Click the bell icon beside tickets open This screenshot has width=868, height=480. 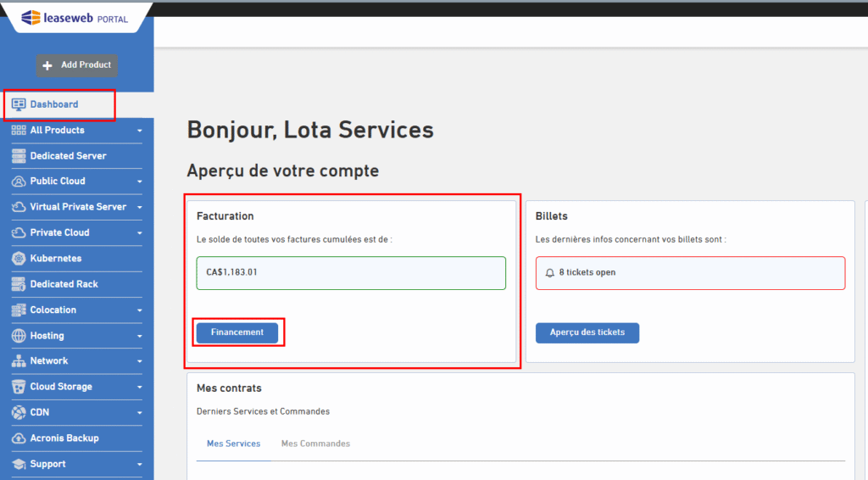coord(550,273)
